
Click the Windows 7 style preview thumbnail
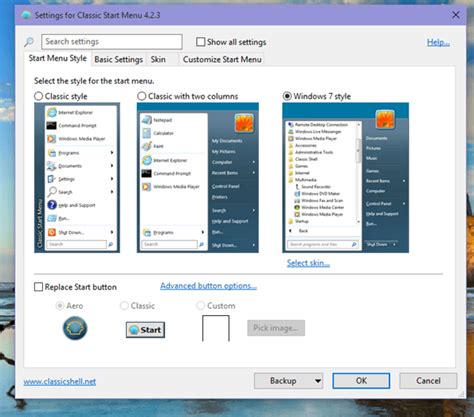click(345, 178)
